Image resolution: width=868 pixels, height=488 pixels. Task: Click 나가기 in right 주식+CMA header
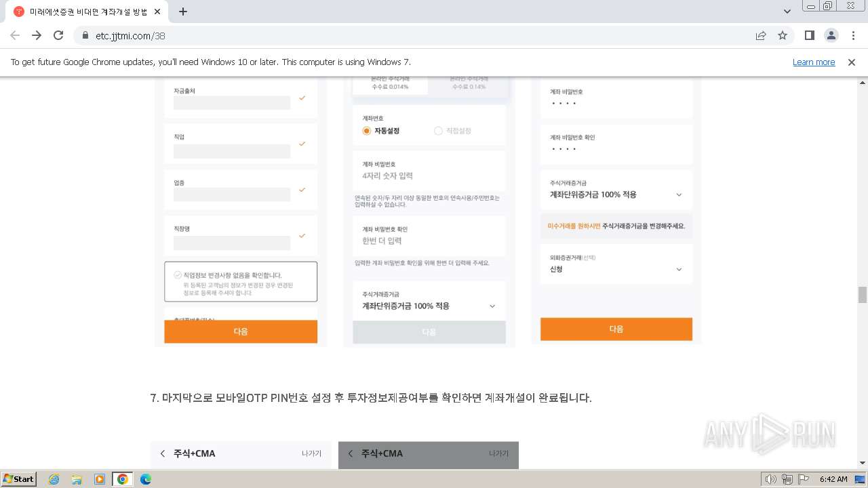pos(499,453)
